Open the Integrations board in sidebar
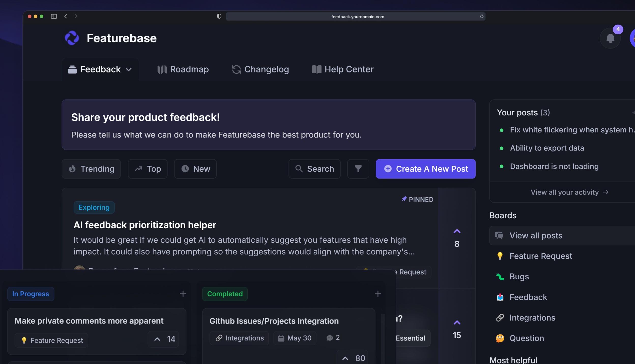This screenshot has width=635, height=364. (526, 318)
